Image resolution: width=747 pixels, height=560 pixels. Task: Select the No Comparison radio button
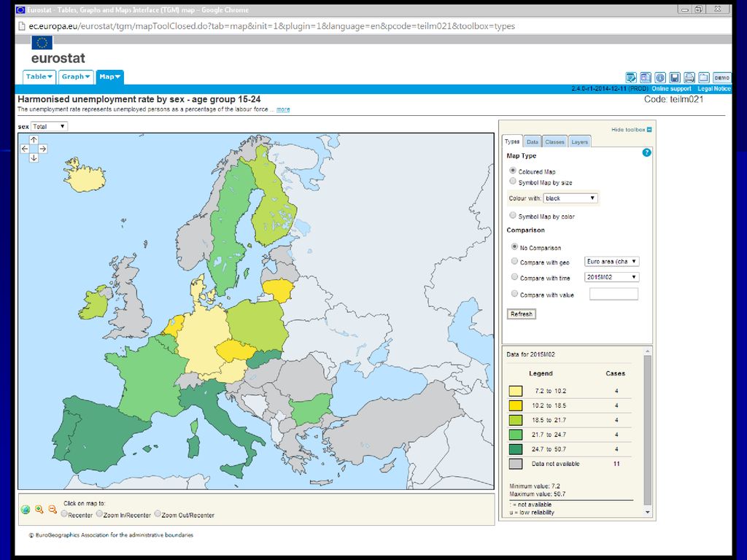(x=514, y=246)
